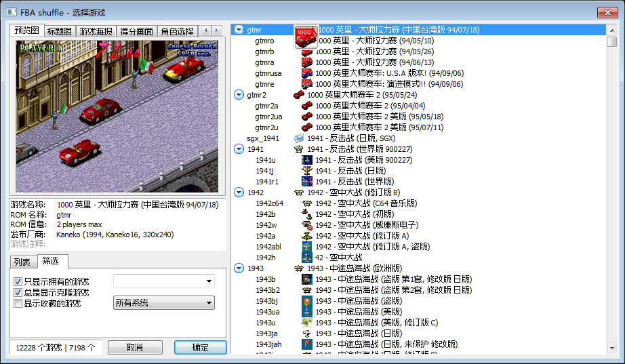Click the 1942b game icon
This screenshot has width=625, height=364.
click(306, 214)
